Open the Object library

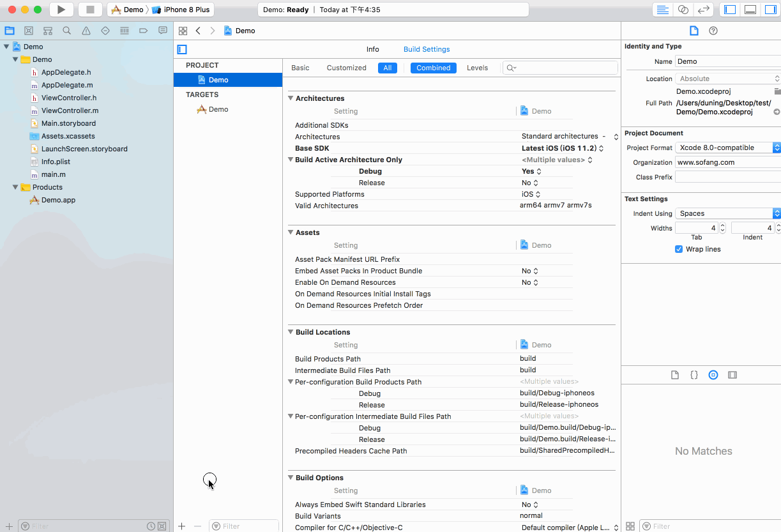713,375
